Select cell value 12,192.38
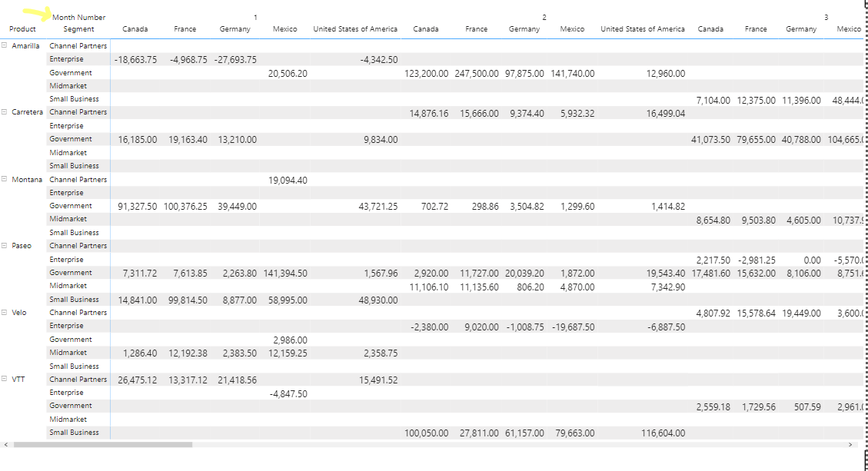The image size is (868, 471). click(188, 353)
